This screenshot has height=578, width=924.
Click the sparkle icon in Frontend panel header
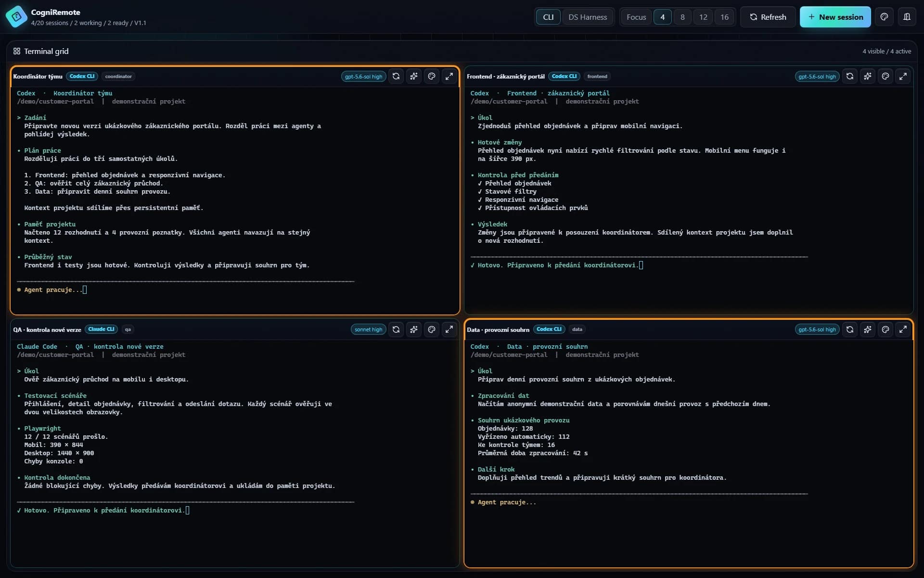(868, 76)
